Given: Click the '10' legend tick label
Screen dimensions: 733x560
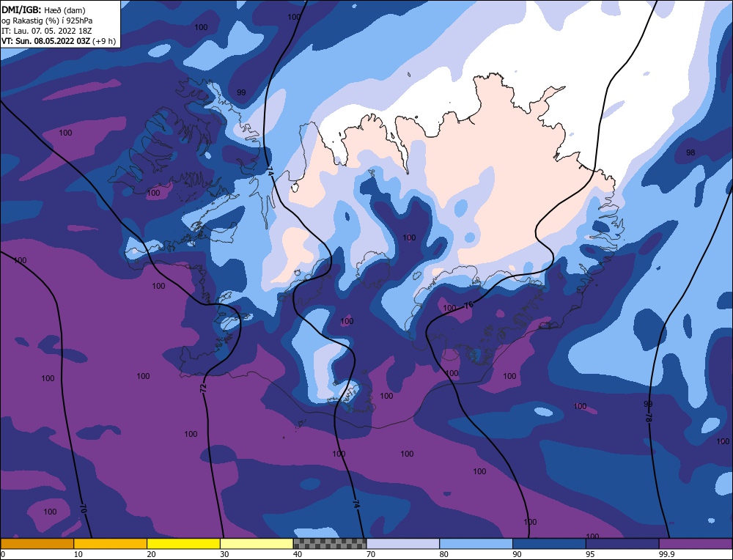Looking at the screenshot, I should (78, 554).
